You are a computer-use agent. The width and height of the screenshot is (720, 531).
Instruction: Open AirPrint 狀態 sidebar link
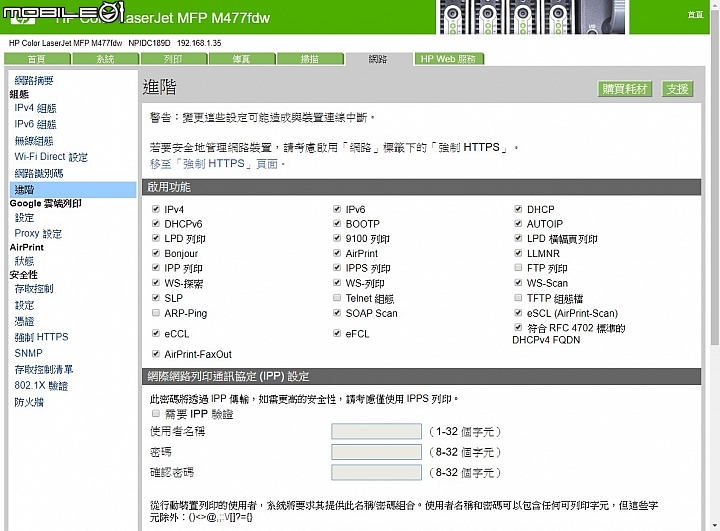[x=24, y=261]
